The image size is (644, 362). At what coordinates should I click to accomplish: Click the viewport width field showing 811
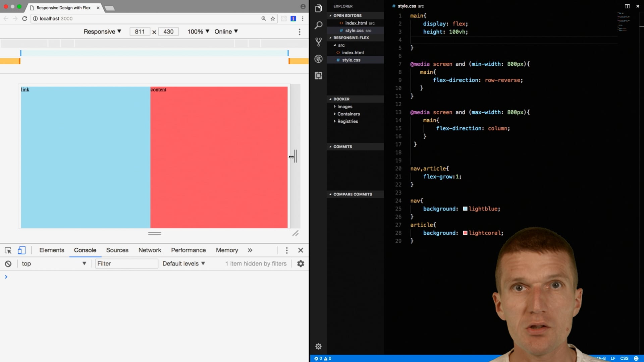point(140,32)
